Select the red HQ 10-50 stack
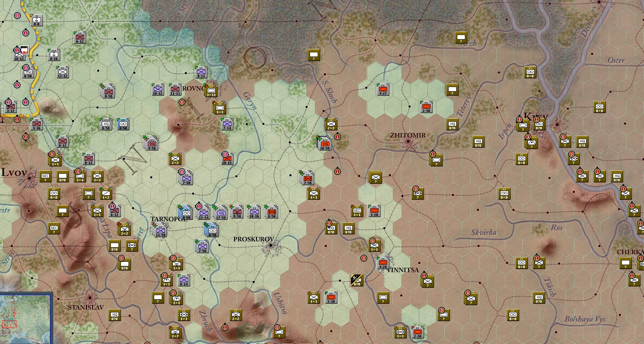644x344 pixels. pos(324,143)
